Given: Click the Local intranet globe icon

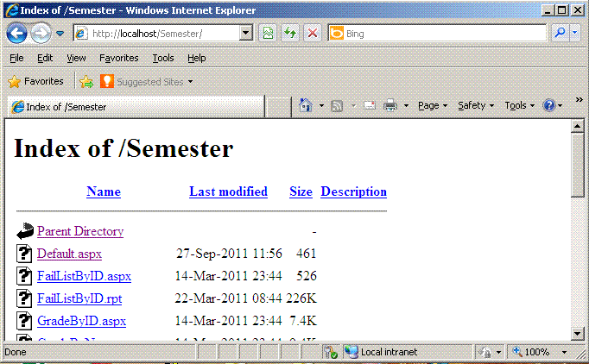Looking at the screenshot, I should tap(351, 352).
